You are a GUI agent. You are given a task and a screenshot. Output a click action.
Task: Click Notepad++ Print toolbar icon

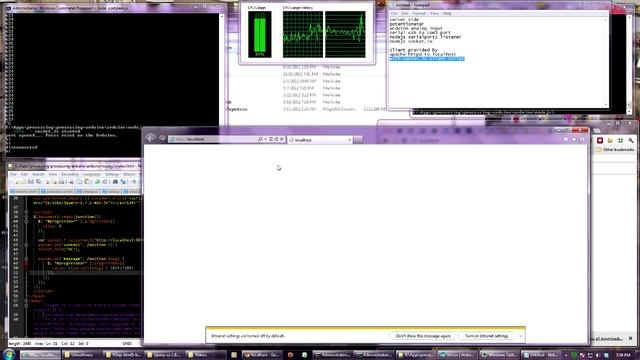pos(62,182)
